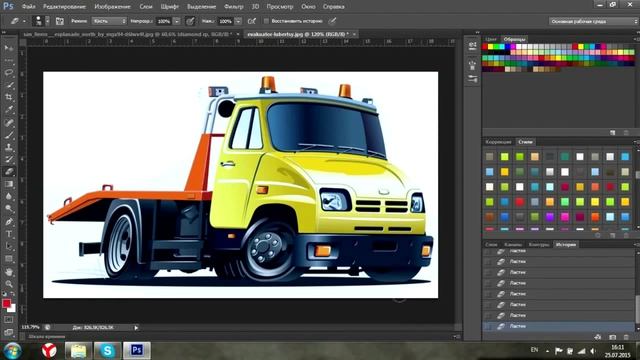Switch to the Слои panel tab
Image resolution: width=640 pixels, height=360 pixels.
491,244
